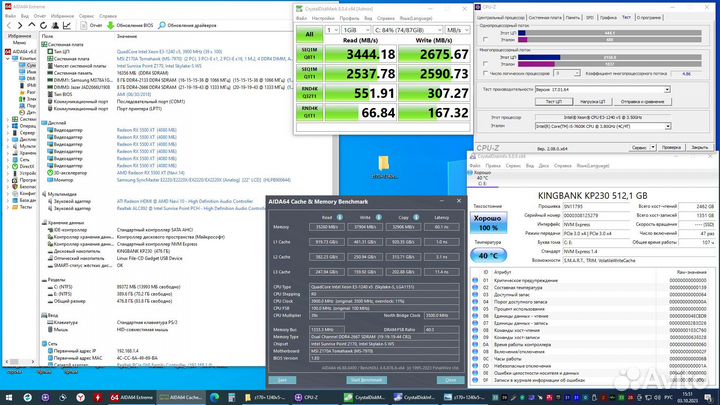The image size is (720, 405).
Task: Switch to CrystalDiskMark taskbar button
Action: (365, 397)
